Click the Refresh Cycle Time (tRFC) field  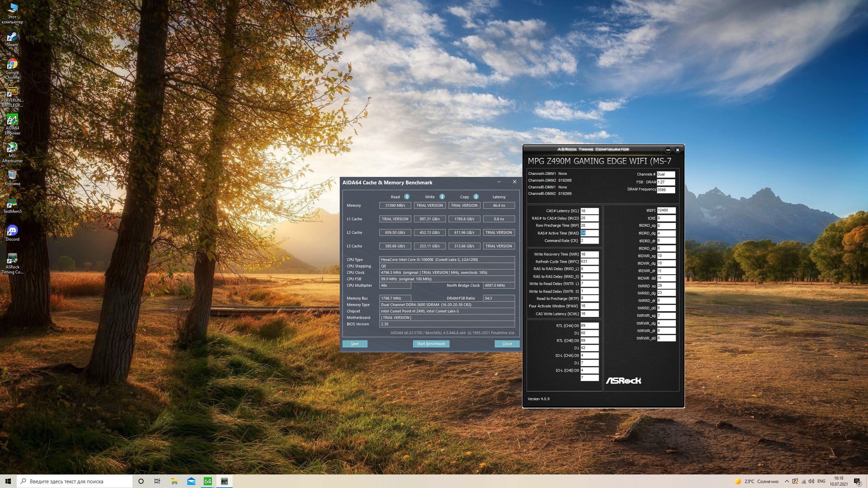coord(589,262)
